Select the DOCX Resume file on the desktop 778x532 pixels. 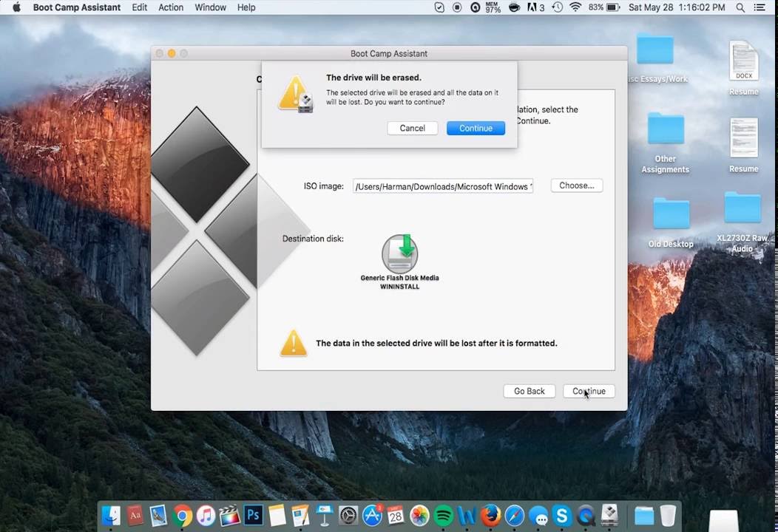(743, 68)
